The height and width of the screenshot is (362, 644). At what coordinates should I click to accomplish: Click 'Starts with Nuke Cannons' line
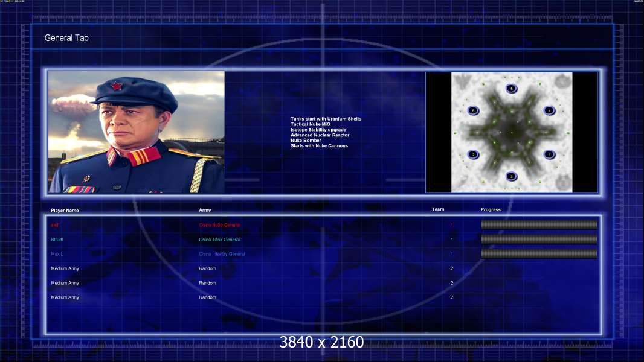[319, 145]
